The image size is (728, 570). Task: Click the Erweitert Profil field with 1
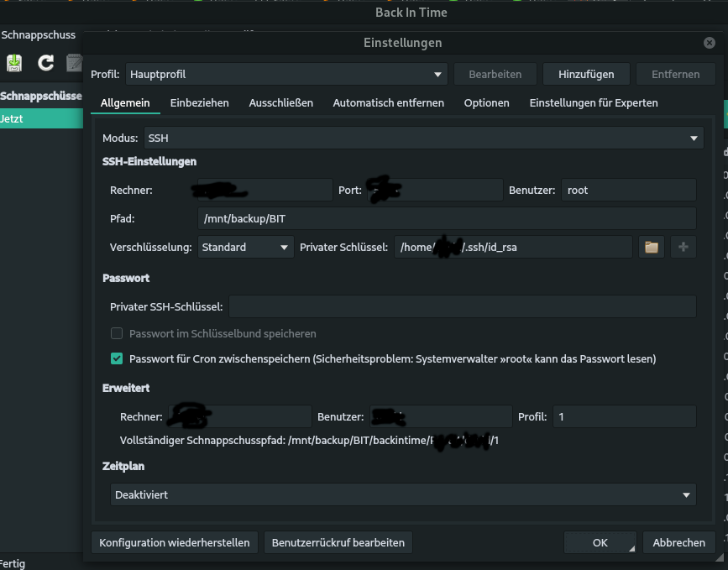(625, 416)
